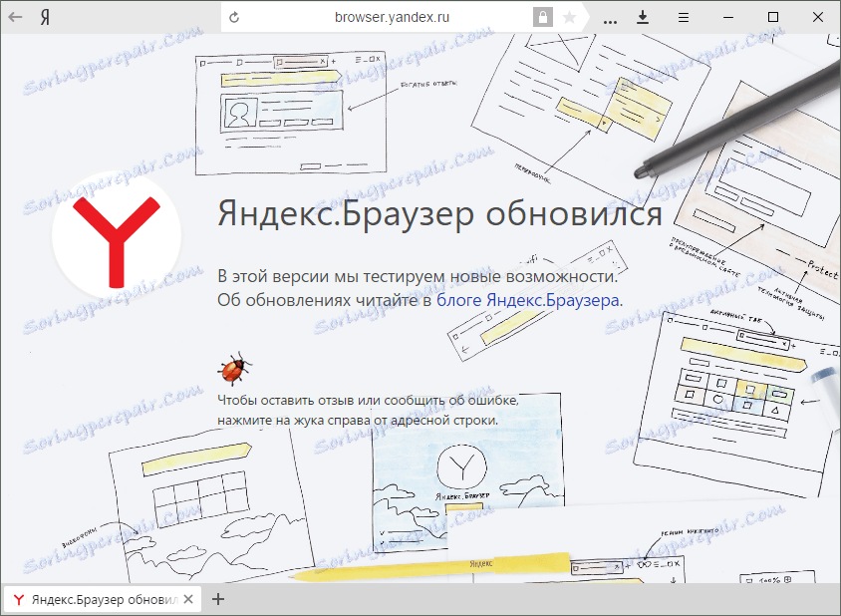Open the three-dots extras menu
Image resolution: width=841 pixels, height=616 pixels.
click(610, 20)
